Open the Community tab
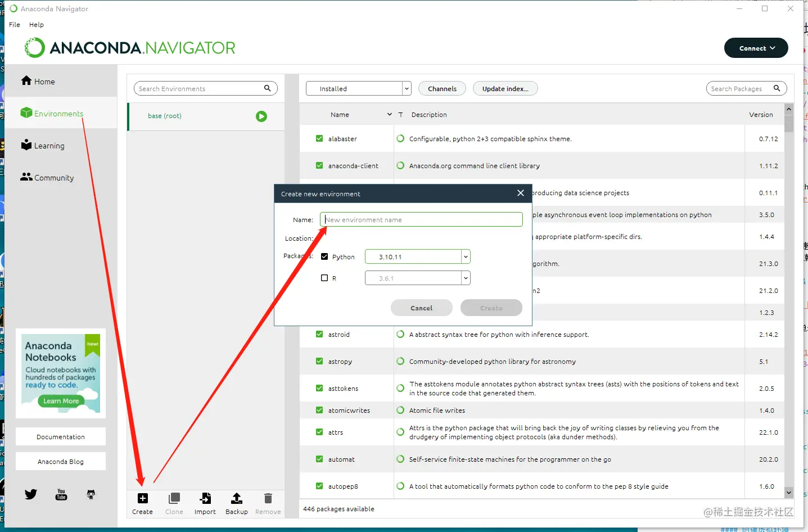The width and height of the screenshot is (808, 532). (x=61, y=177)
